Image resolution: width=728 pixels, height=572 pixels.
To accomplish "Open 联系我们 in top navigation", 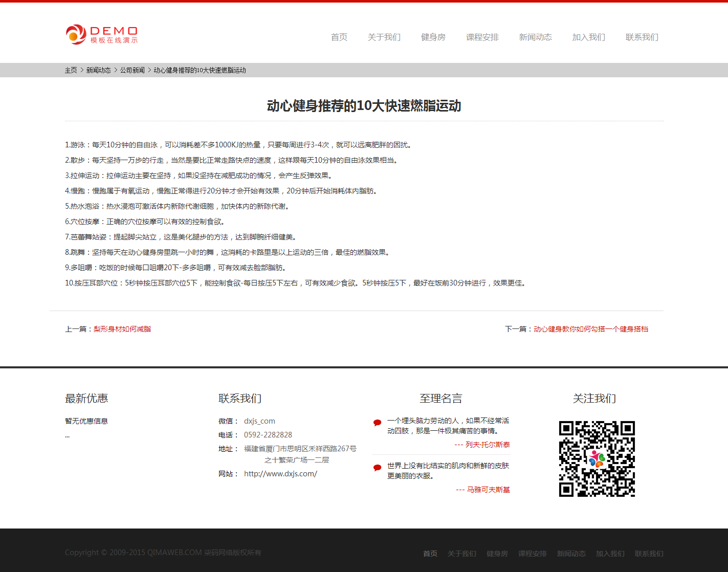I will pos(642,37).
